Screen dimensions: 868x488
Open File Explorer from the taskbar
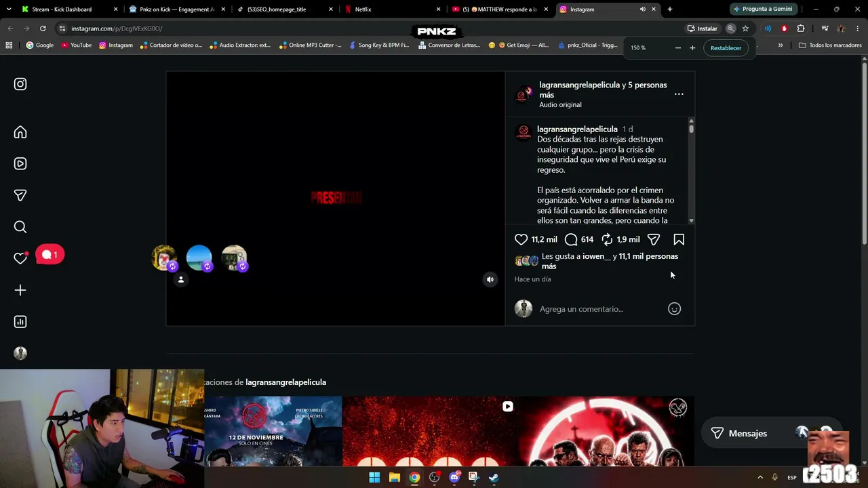point(394,477)
